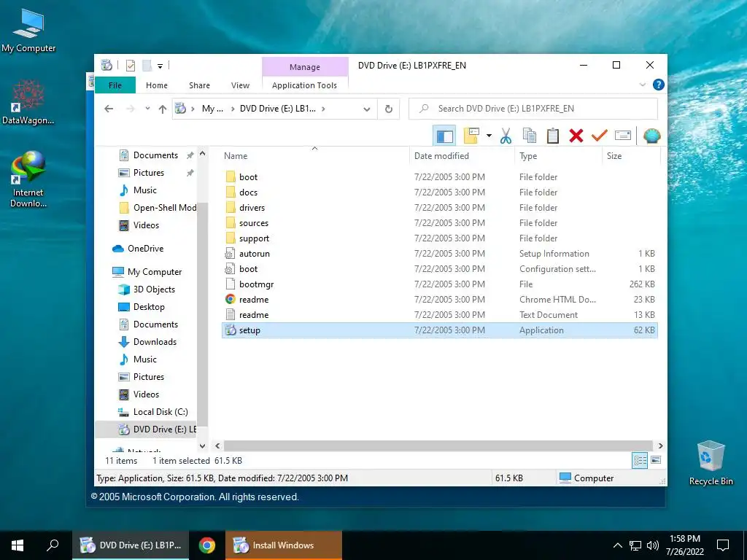
Task: Click the Copy toolbar icon
Action: 530,136
